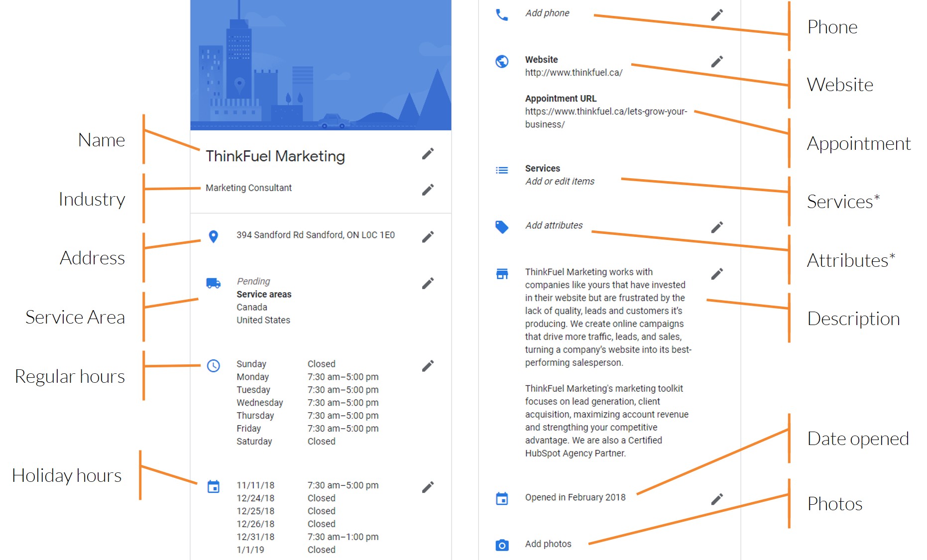
Task: Click the phone handset icon
Action: [x=502, y=15]
